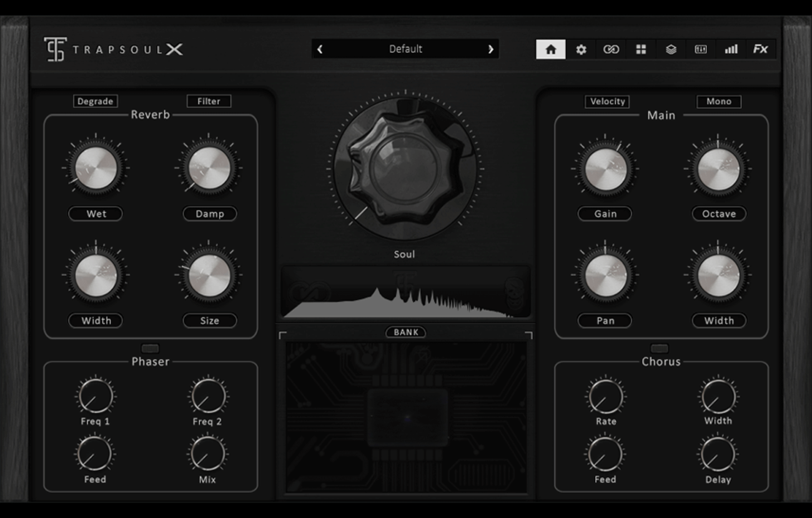
Task: Click the Octave label
Action: click(719, 213)
